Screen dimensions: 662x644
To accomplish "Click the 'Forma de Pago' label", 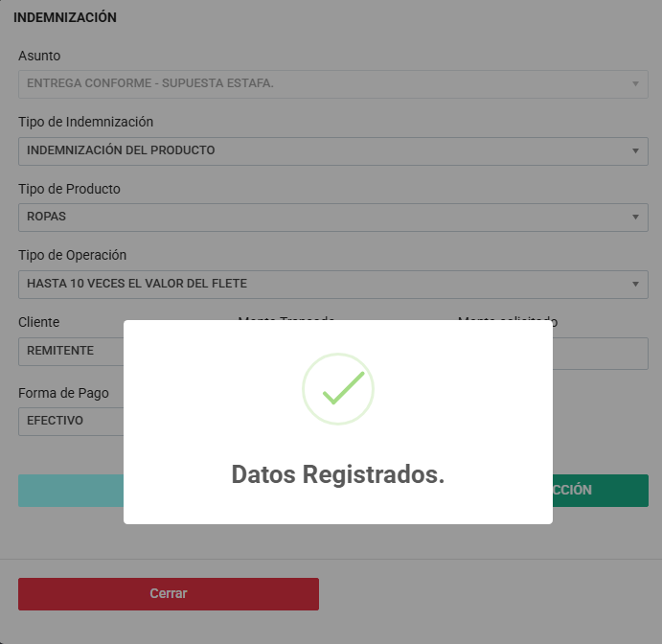I will click(63, 393).
